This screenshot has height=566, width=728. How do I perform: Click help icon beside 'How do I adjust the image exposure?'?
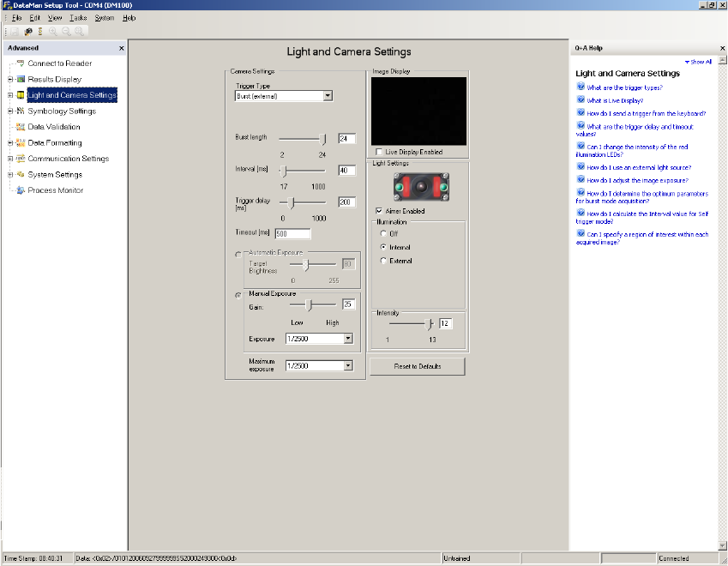point(581,179)
